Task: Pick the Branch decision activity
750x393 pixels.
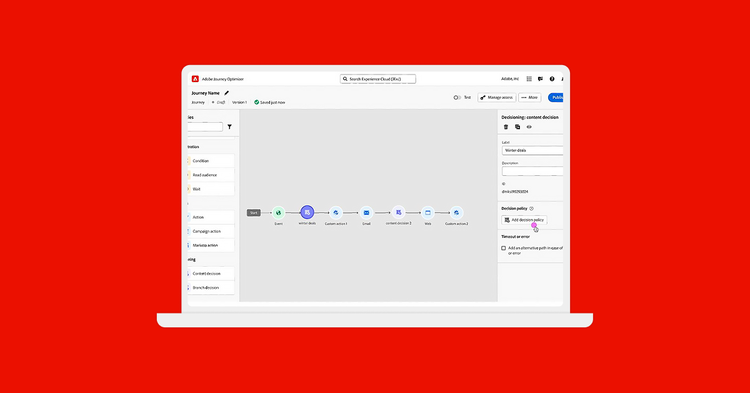Action: 211,287
